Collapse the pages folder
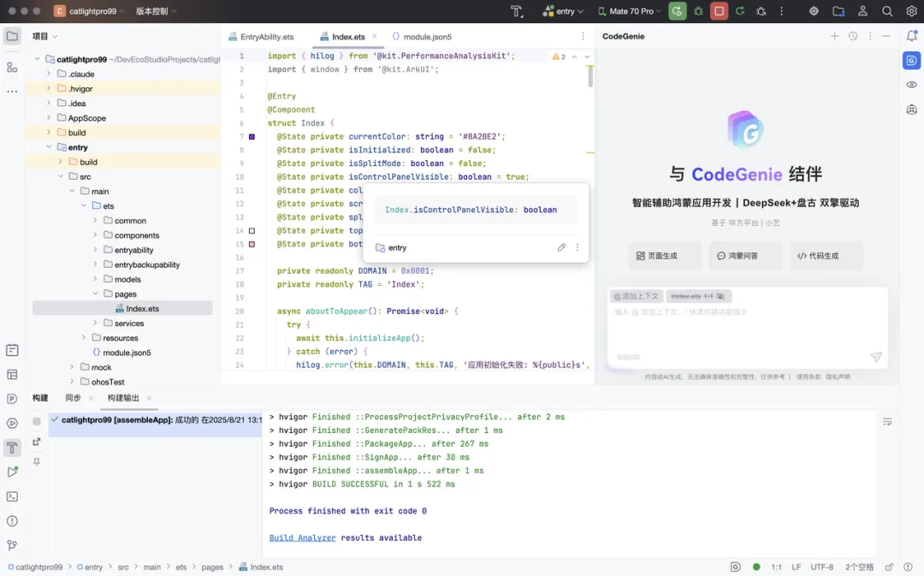924x576 pixels. 96,294
